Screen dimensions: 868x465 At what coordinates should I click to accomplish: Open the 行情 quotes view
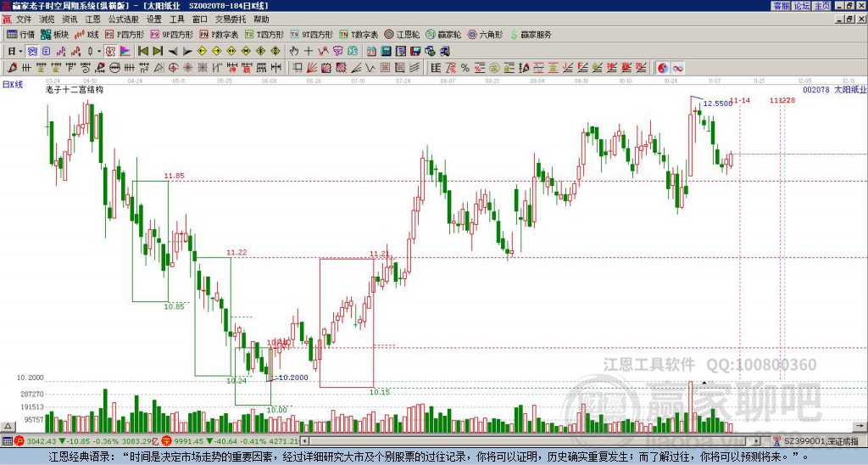(x=20, y=35)
